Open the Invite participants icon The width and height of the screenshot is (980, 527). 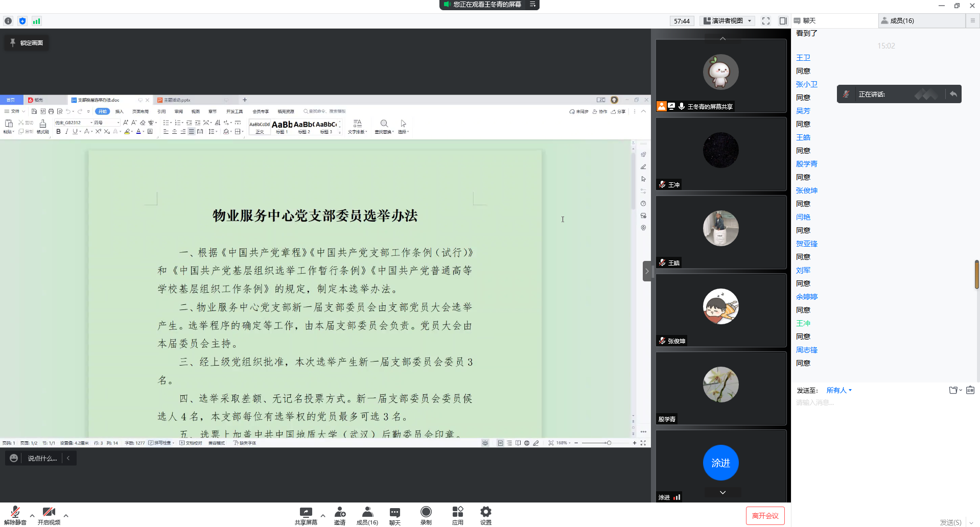340,512
